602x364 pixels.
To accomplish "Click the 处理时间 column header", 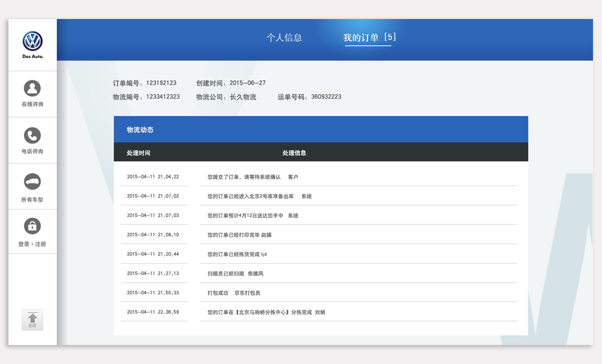I will click(138, 153).
